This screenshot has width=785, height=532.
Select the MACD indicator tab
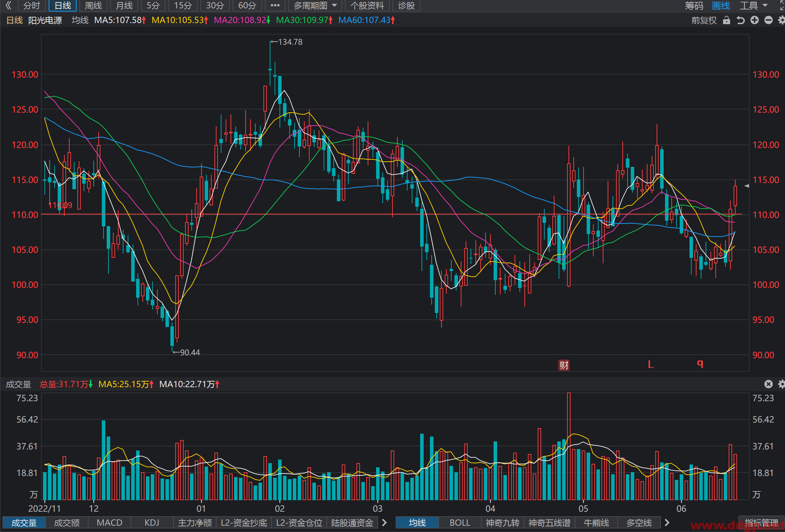click(x=109, y=523)
